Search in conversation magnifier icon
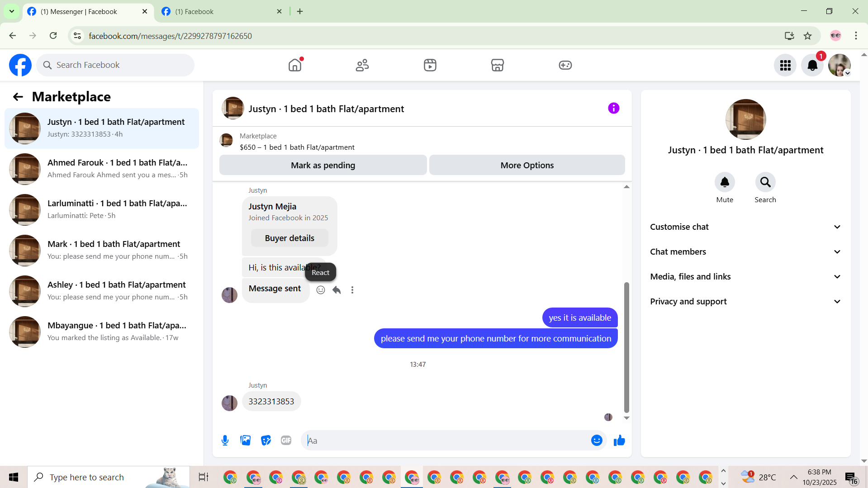Screen dimensions: 868x488 click(x=765, y=182)
